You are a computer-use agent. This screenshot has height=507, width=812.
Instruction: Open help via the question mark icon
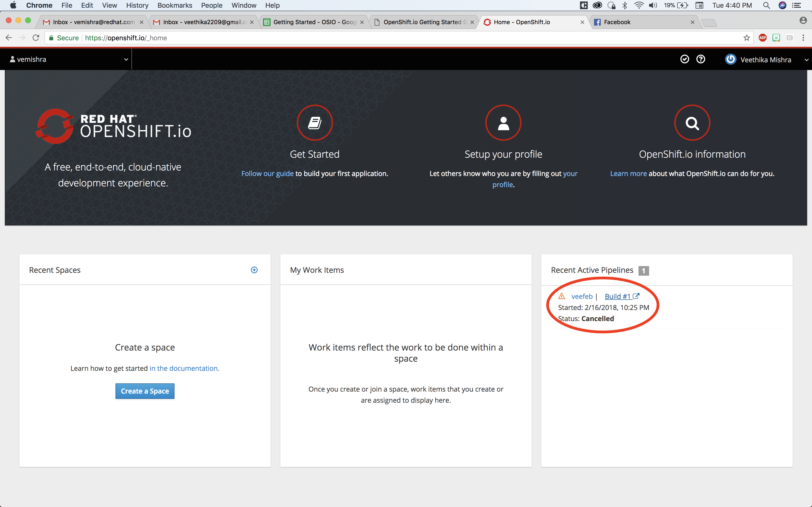701,59
